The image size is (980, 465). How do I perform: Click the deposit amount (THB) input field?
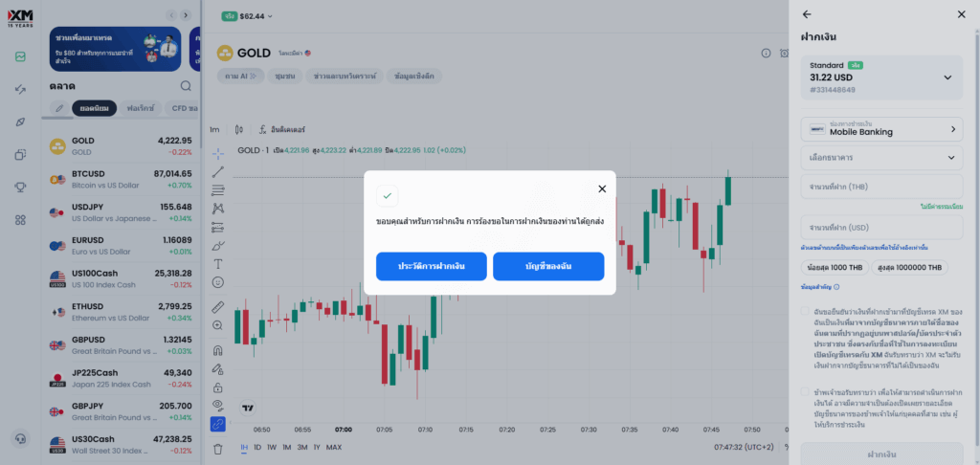click(x=881, y=187)
